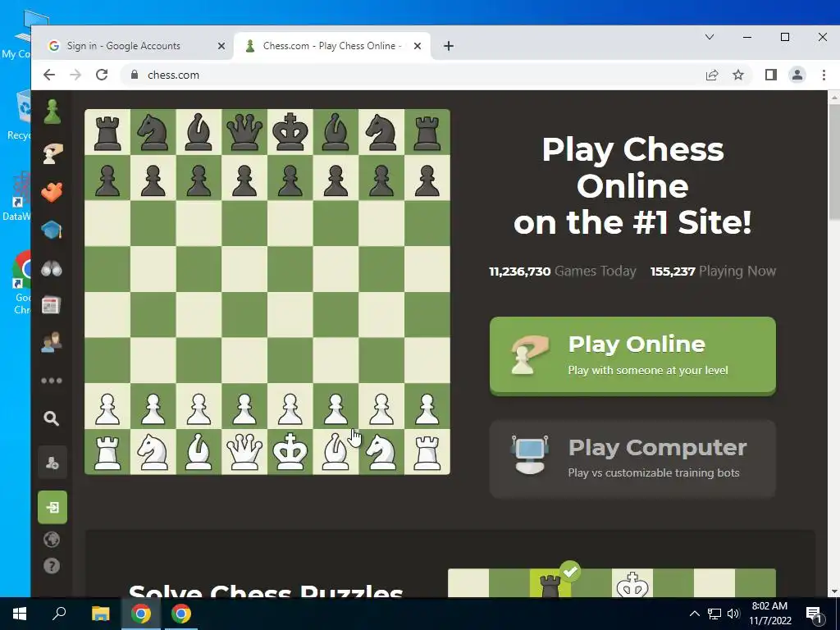This screenshot has height=630, width=840.
Task: Expand the tab search chevron
Action: pyautogui.click(x=710, y=37)
